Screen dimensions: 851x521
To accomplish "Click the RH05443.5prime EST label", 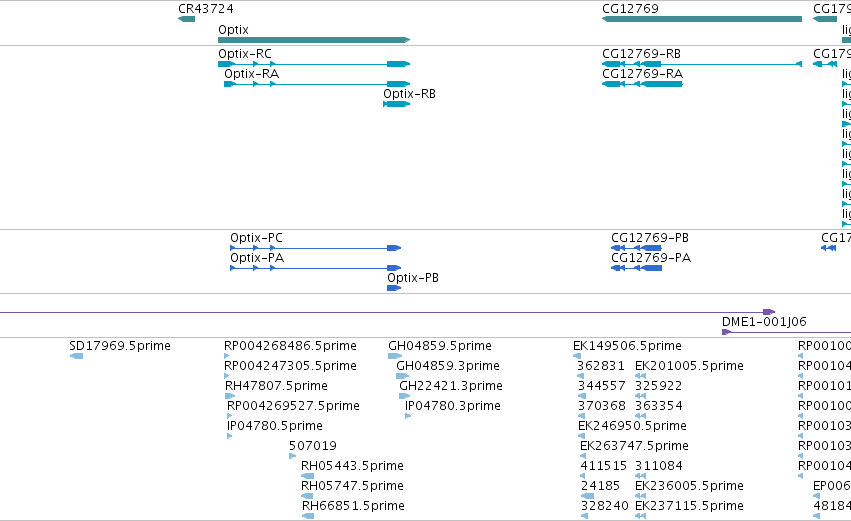I will click(x=352, y=466).
